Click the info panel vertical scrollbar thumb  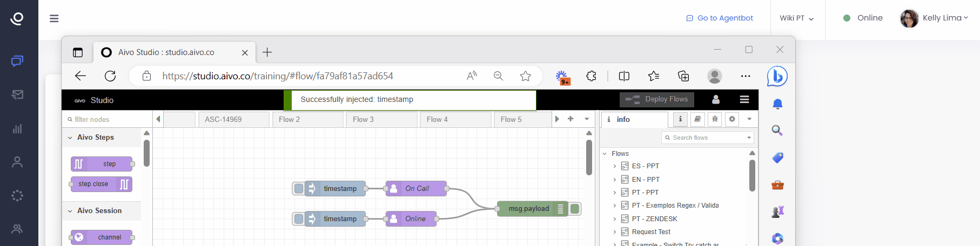click(752, 175)
